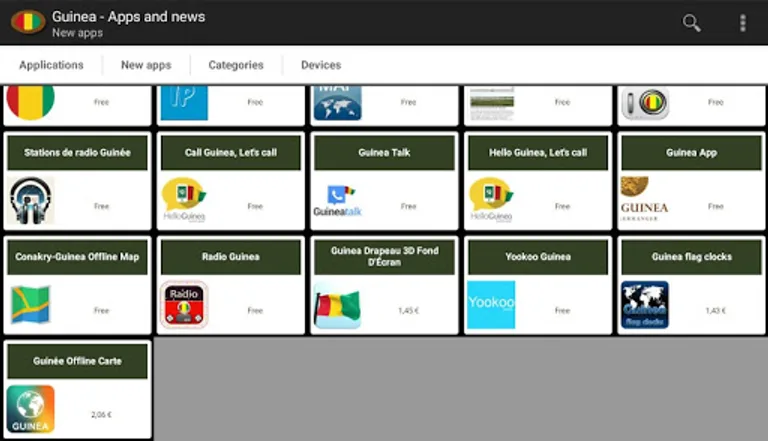Switch to the Devices tab
The width and height of the screenshot is (768, 441).
[321, 65]
